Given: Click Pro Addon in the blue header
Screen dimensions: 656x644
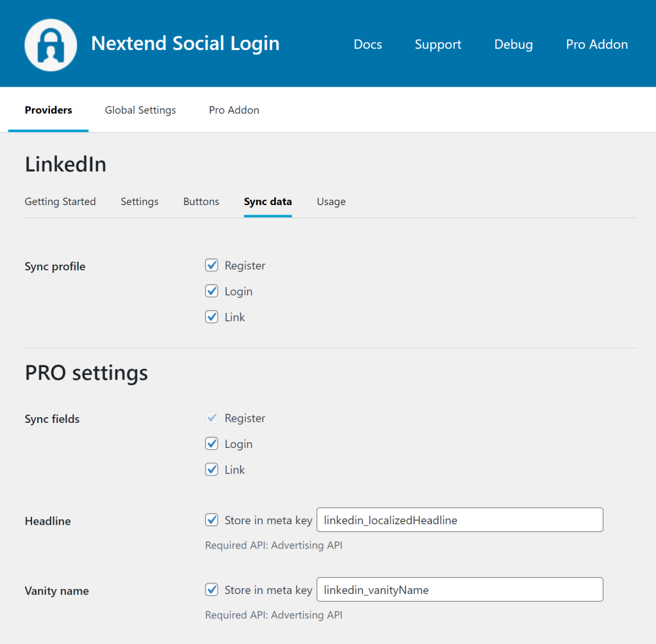Looking at the screenshot, I should point(596,44).
